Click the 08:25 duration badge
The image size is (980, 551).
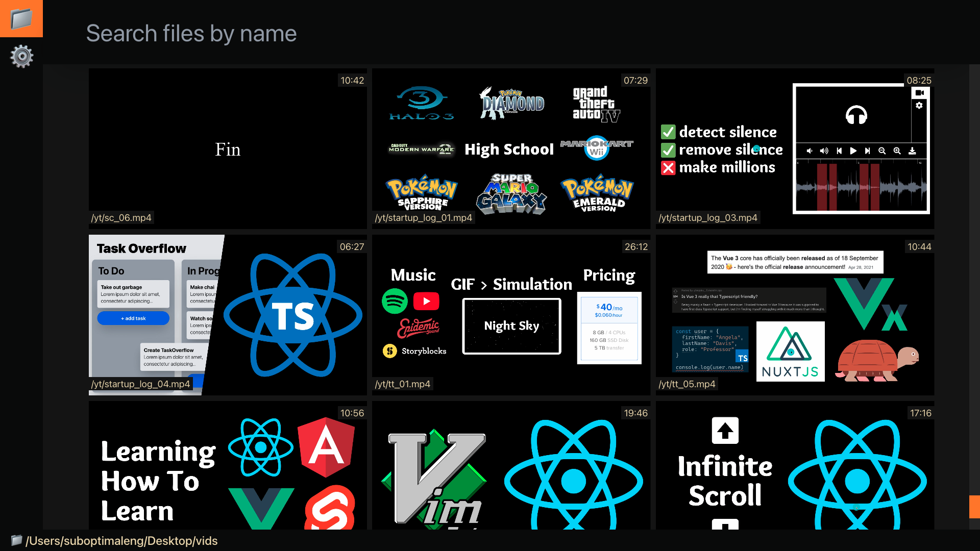(x=919, y=81)
